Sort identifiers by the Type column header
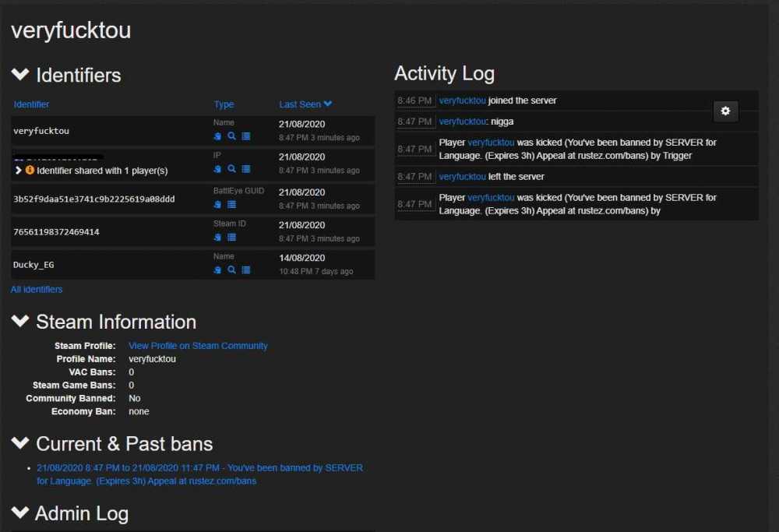 pyautogui.click(x=224, y=104)
